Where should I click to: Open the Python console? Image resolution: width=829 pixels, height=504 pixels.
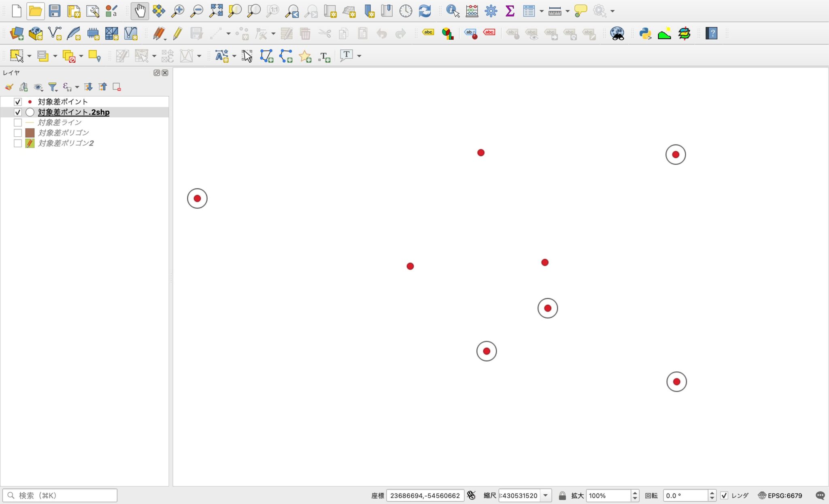[645, 33]
